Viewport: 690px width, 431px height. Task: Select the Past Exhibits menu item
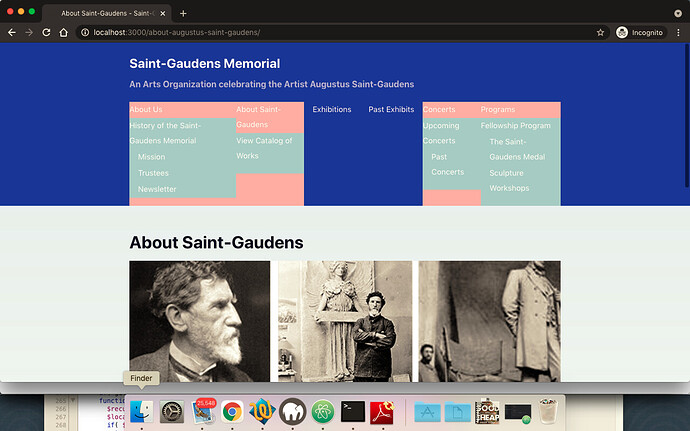[391, 109]
